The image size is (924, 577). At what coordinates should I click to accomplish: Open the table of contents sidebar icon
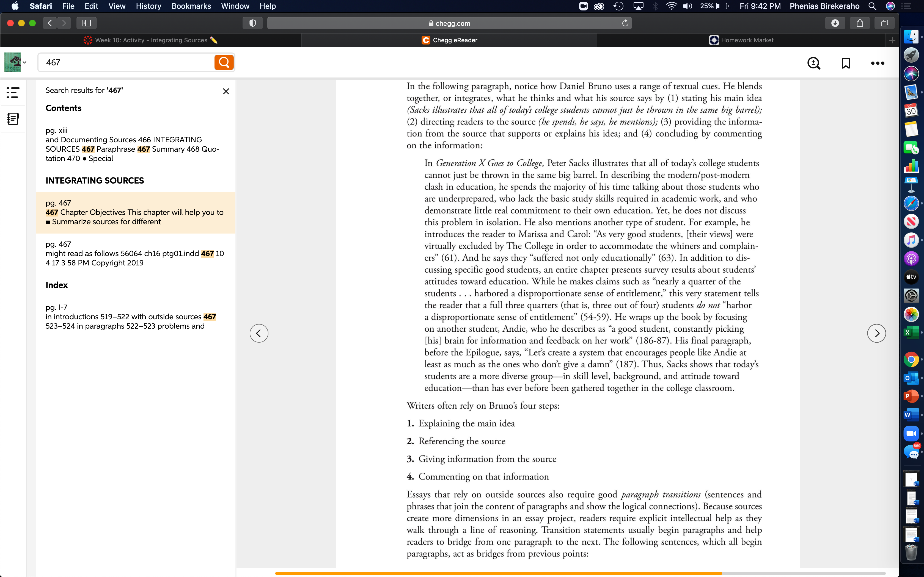tap(13, 92)
